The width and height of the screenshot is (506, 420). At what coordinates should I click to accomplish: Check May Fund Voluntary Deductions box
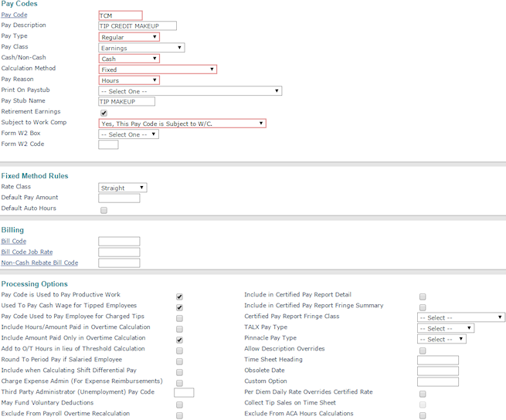click(179, 405)
